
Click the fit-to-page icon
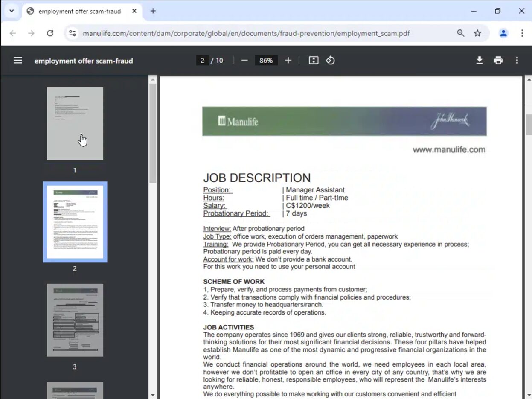[x=313, y=60]
